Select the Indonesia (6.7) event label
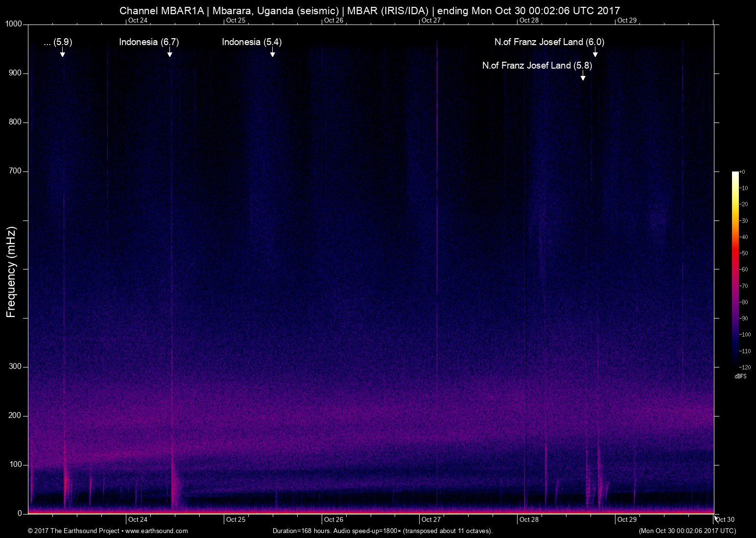 click(149, 42)
